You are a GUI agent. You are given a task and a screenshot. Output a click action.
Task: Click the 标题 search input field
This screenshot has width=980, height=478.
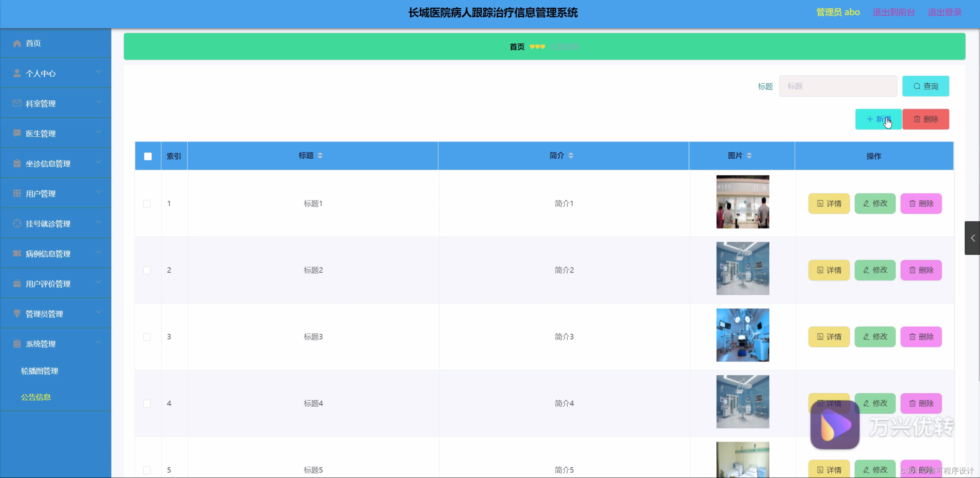click(x=838, y=86)
